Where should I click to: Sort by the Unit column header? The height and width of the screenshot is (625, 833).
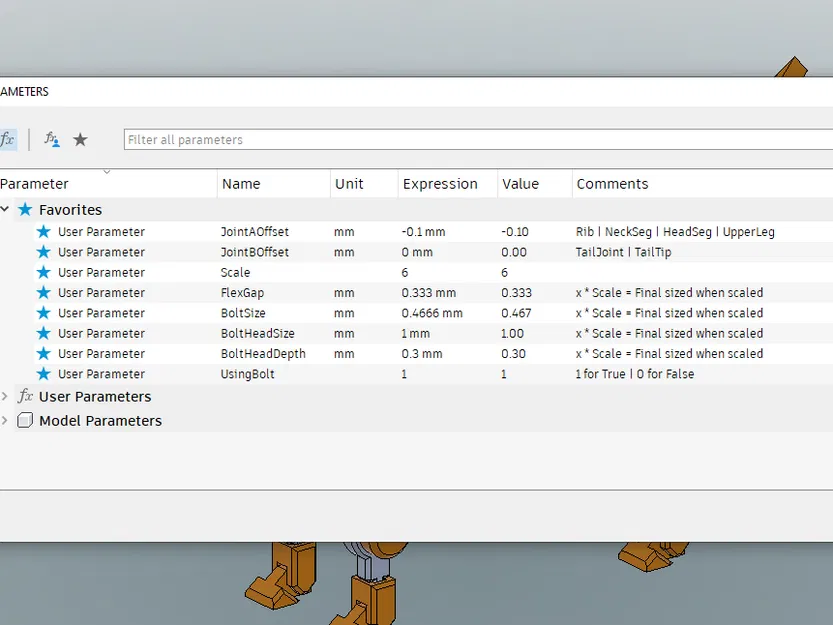(349, 184)
